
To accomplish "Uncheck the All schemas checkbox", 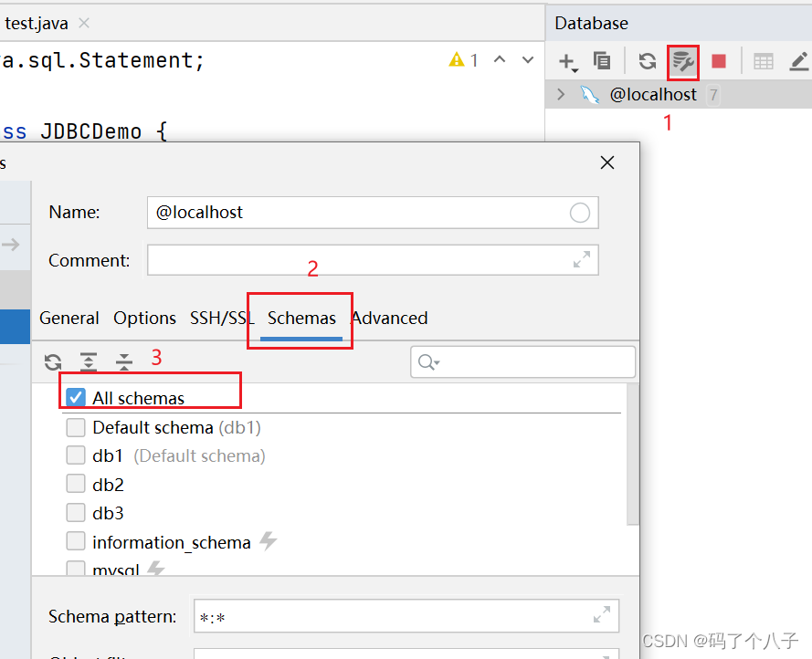I will pyautogui.click(x=75, y=397).
